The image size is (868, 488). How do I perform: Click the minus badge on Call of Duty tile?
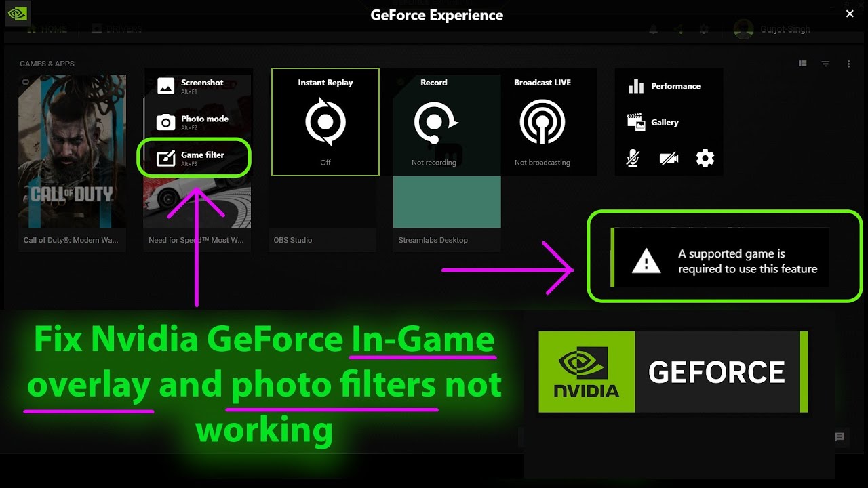26,82
